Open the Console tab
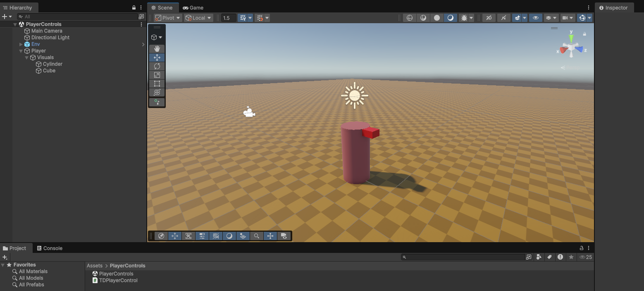 click(x=50, y=248)
